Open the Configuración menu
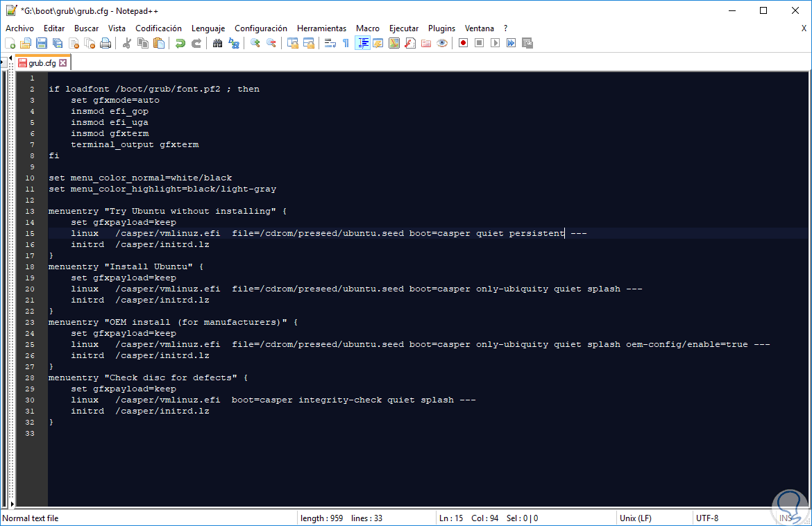 [x=260, y=28]
